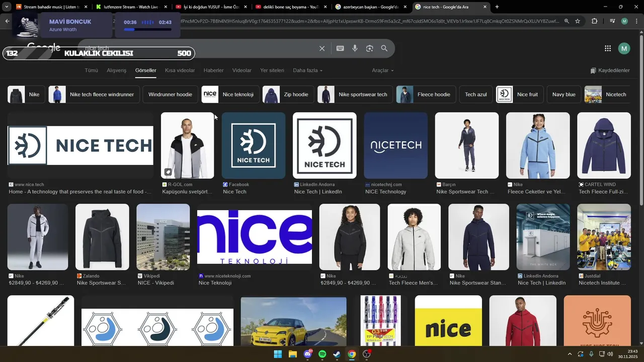This screenshot has width=644, height=362.
Task: Select the Nice fruit filter chip
Action: pos(520,95)
